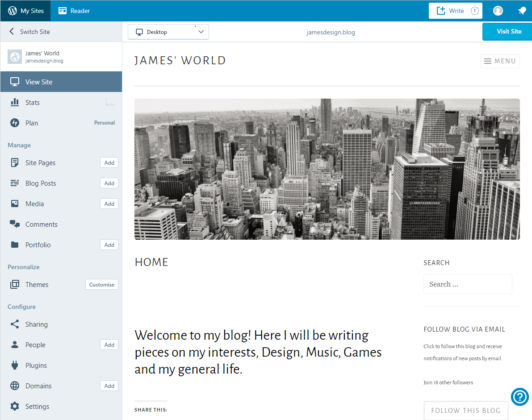Open the Desktop preview size dropdown
The width and height of the screenshot is (532, 420).
coord(168,32)
